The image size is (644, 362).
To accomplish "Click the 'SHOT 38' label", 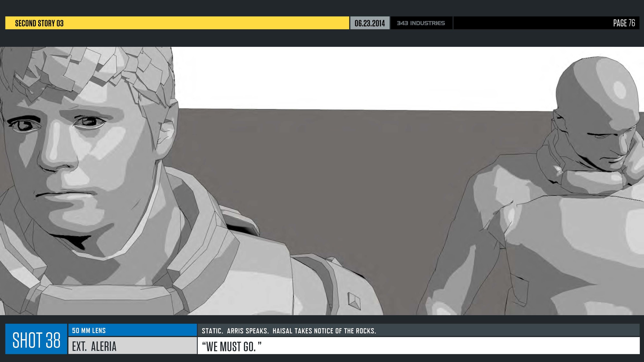I will (36, 340).
